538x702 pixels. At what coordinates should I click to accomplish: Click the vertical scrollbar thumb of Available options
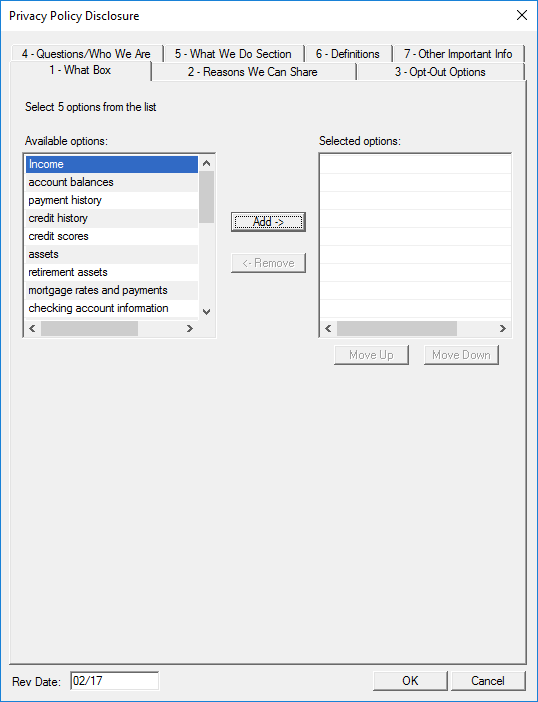click(206, 197)
